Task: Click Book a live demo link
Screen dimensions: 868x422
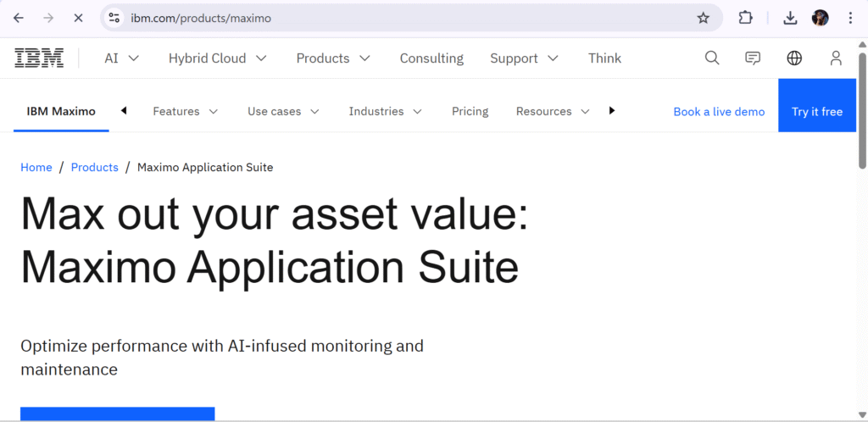Action: (x=719, y=112)
